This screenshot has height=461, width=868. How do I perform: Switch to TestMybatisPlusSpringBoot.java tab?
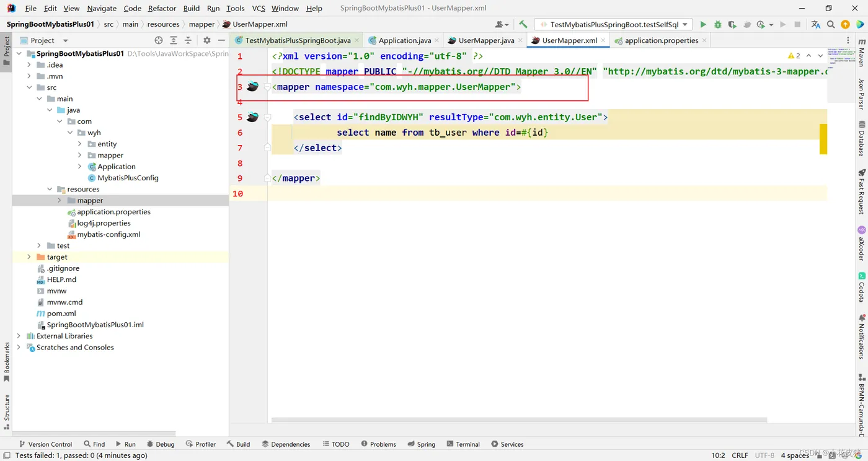coord(298,40)
